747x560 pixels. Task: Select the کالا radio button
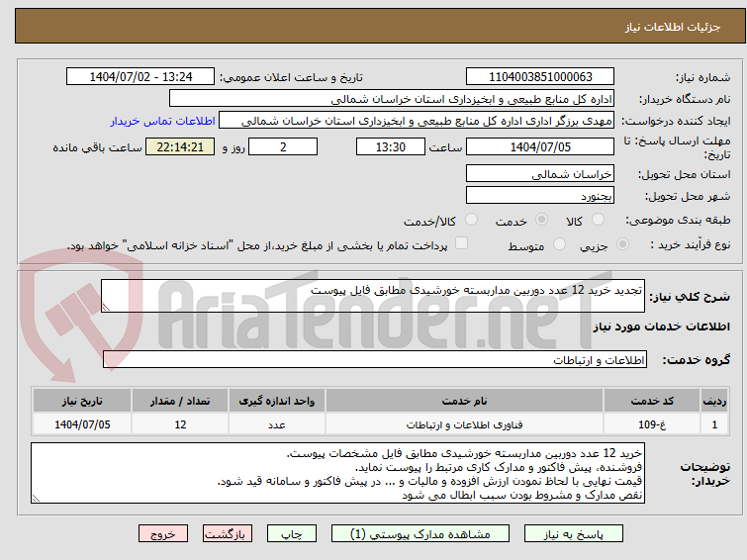[598, 220]
